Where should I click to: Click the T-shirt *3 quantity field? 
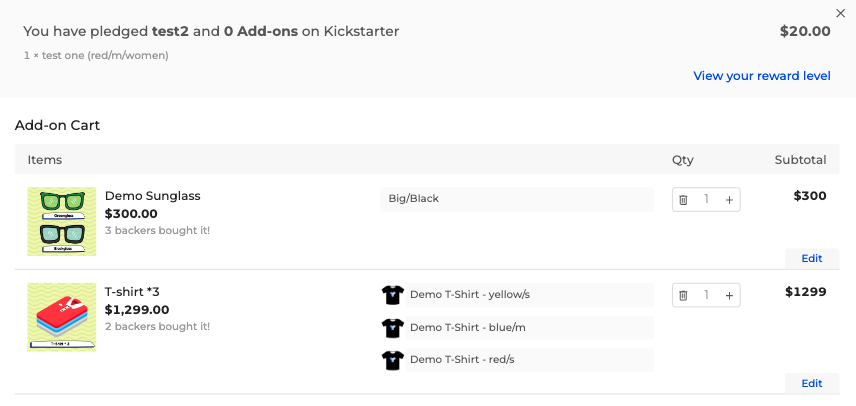[706, 296]
